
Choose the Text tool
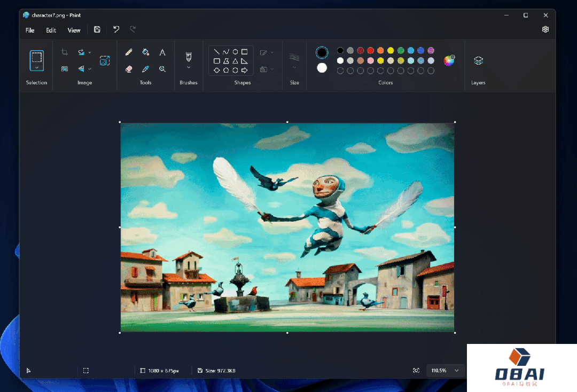[x=162, y=52]
